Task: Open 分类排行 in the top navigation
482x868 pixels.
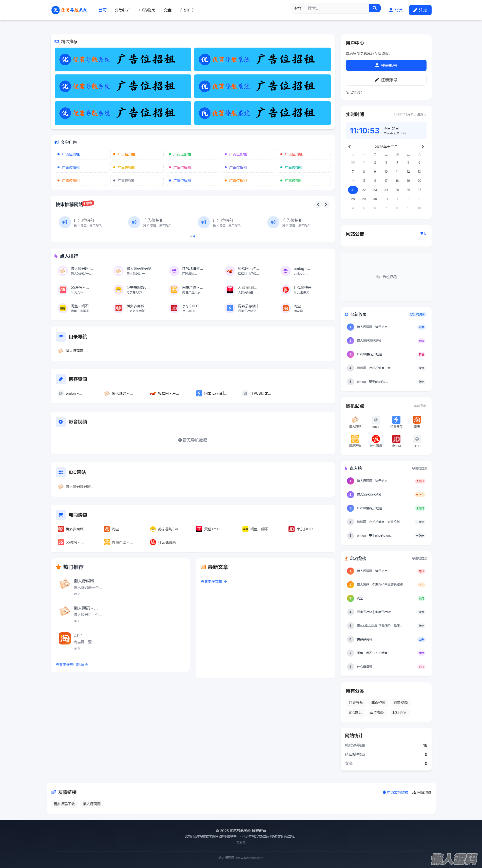Action: tap(123, 10)
